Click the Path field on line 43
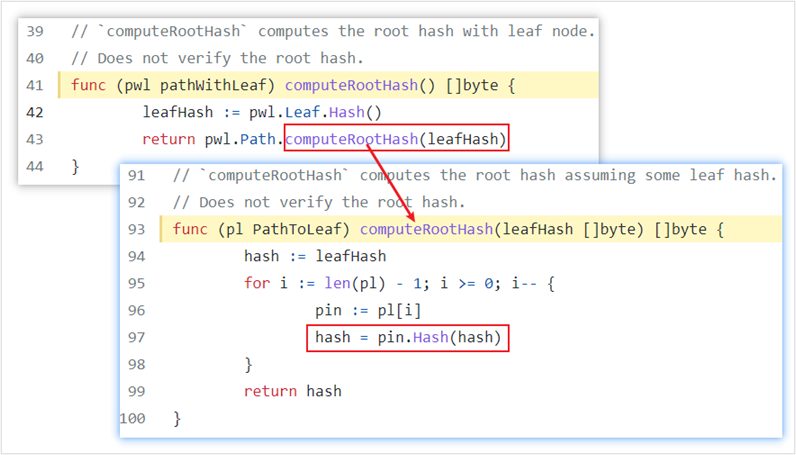796x455 pixels. [x=258, y=139]
